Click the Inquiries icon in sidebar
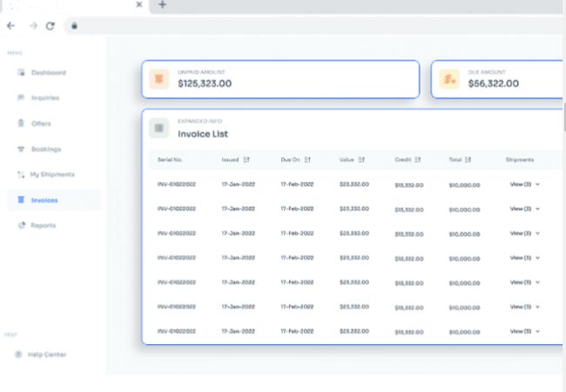This screenshot has height=392, width=566. (x=20, y=98)
